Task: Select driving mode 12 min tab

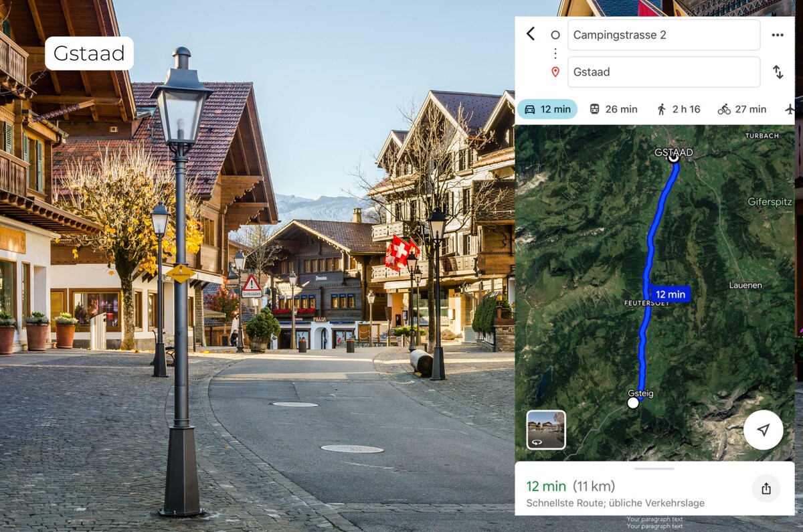Action: (x=547, y=109)
